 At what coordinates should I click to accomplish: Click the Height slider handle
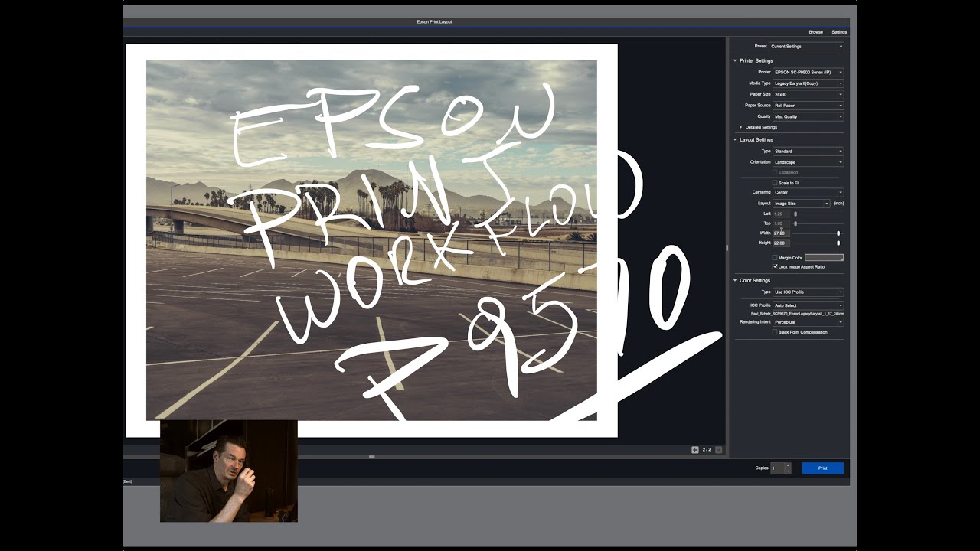point(838,243)
